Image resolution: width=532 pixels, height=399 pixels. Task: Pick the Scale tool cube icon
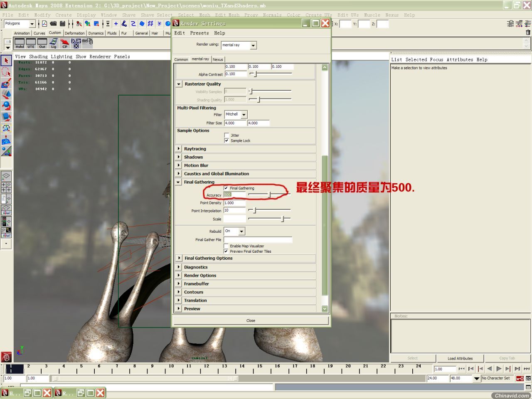(6, 117)
